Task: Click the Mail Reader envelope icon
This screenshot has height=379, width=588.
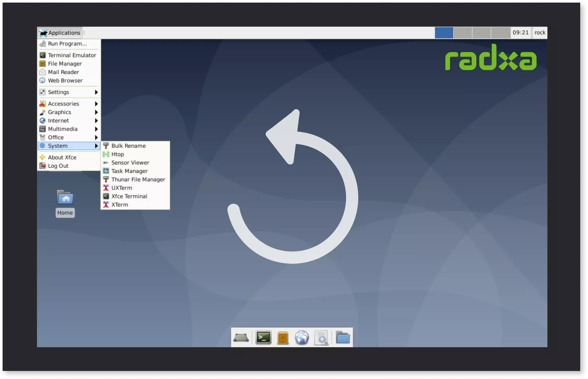Action: click(x=43, y=72)
